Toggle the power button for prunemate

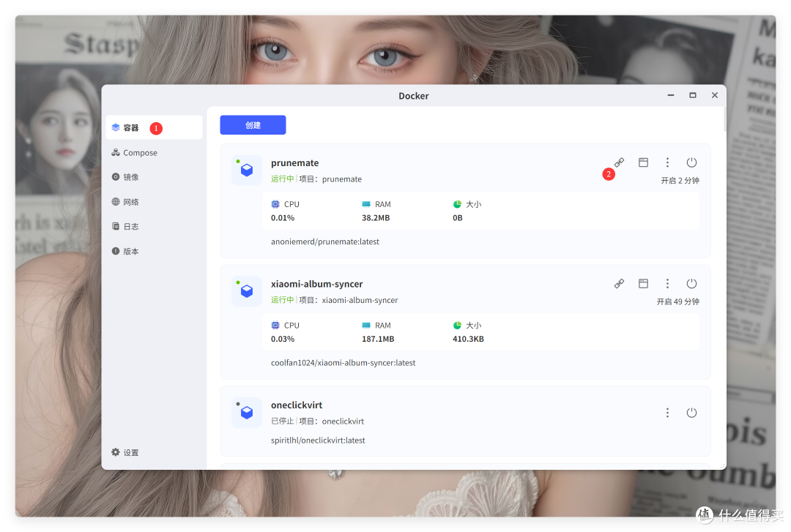(691, 162)
